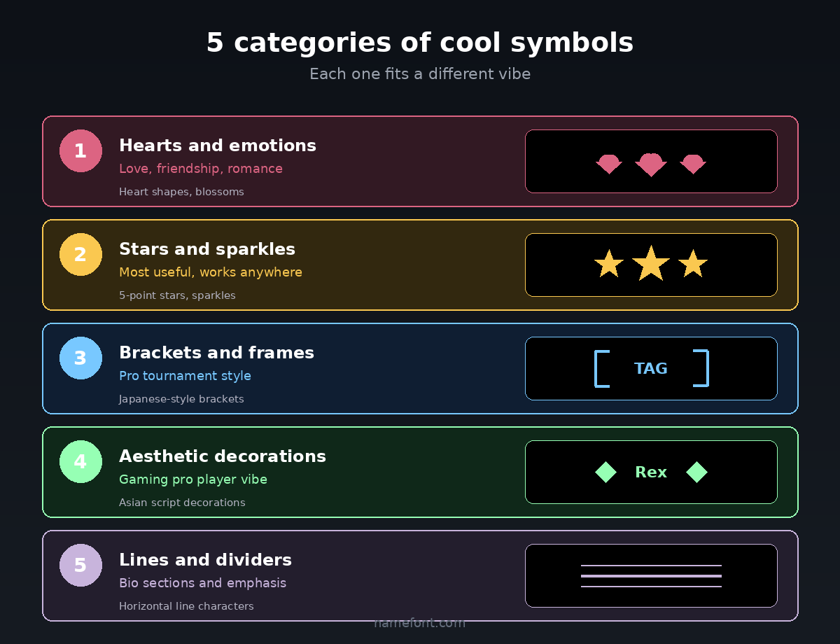This screenshot has height=644, width=840.
Task: Click the middle pink heart symbol
Action: 651,164
